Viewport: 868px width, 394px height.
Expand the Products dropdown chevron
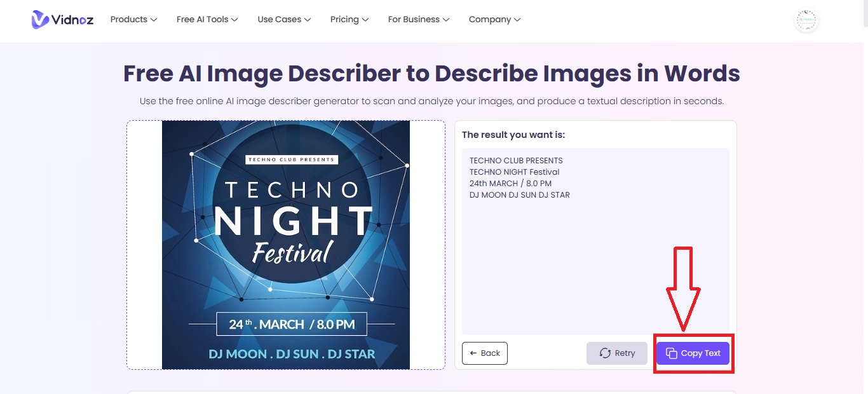[154, 20]
